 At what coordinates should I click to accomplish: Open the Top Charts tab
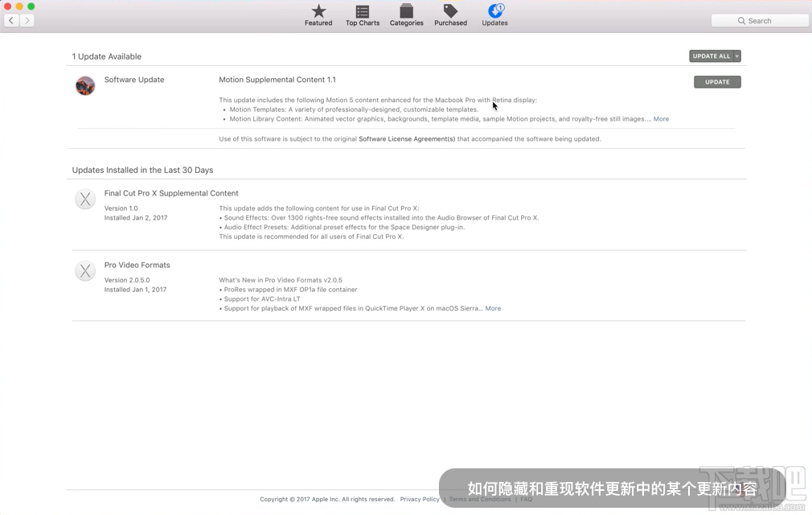coord(363,15)
